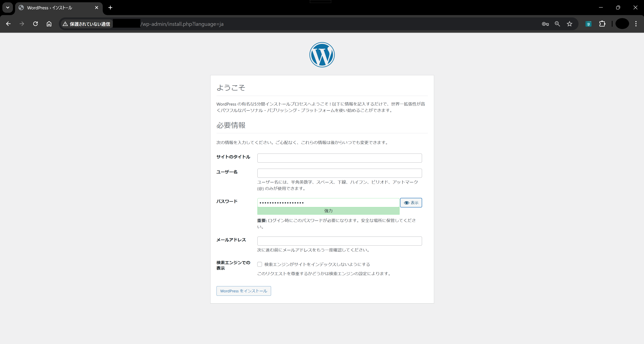The image size is (644, 344).
Task: Click the zoom magnifier icon in toolbar
Action: point(557,24)
